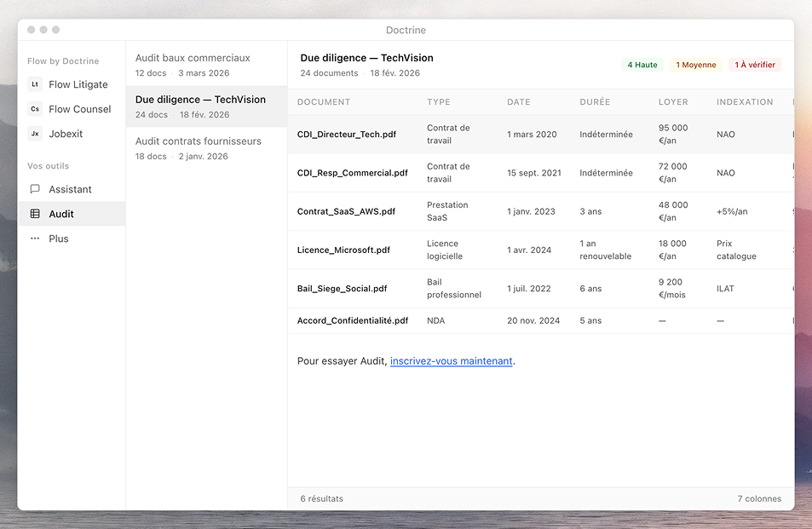Click the LOYER column header
The height and width of the screenshot is (529, 812).
pyautogui.click(x=673, y=102)
